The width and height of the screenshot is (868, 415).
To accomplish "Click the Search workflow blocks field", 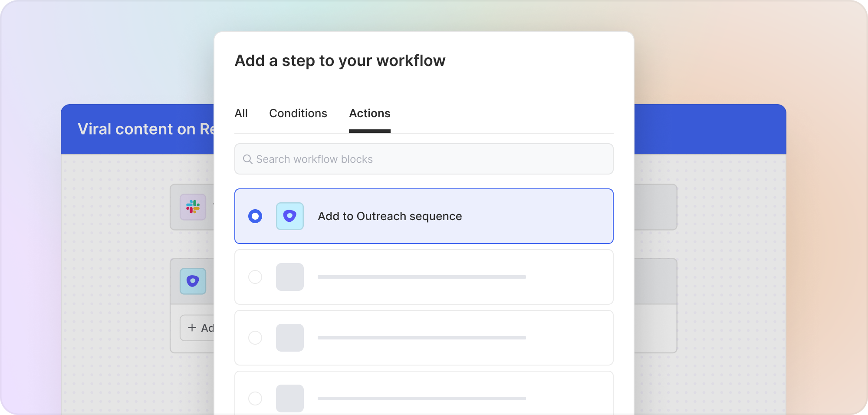I will [424, 159].
